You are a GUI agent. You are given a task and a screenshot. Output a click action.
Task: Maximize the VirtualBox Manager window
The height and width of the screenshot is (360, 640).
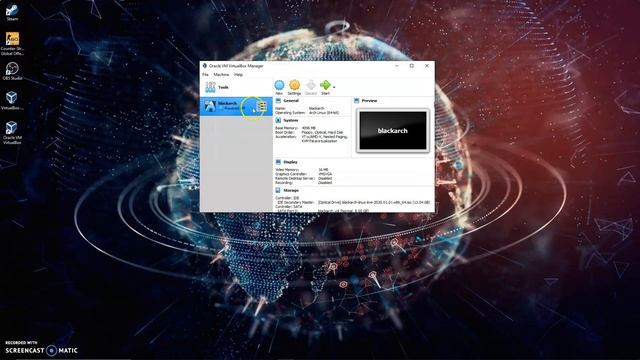[x=412, y=66]
